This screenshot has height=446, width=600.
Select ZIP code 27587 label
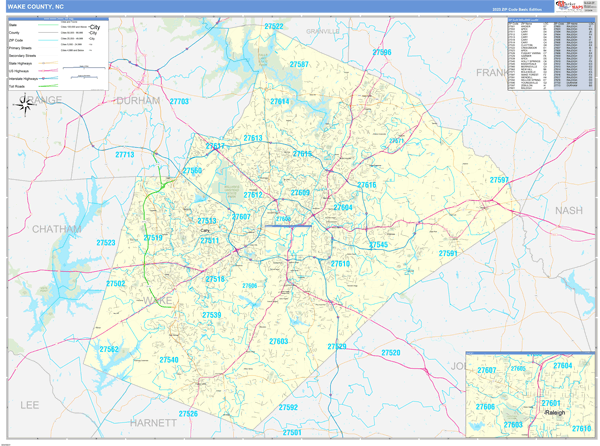(x=299, y=65)
